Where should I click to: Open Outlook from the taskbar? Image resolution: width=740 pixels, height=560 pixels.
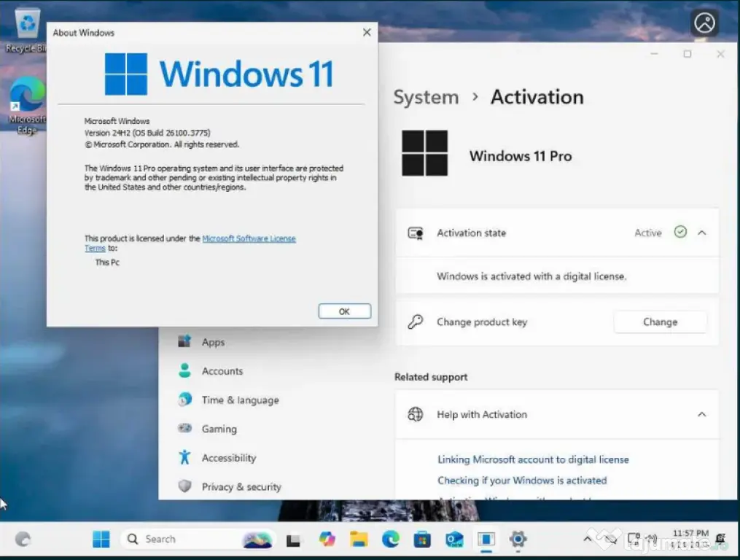click(x=454, y=540)
